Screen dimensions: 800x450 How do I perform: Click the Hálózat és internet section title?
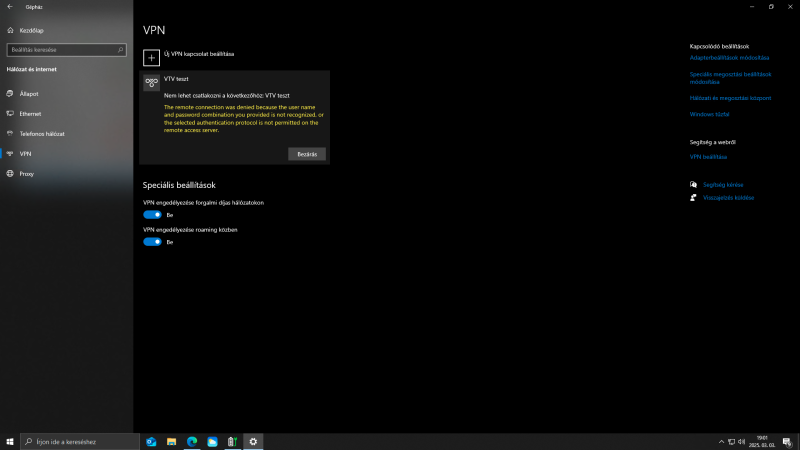pos(32,69)
